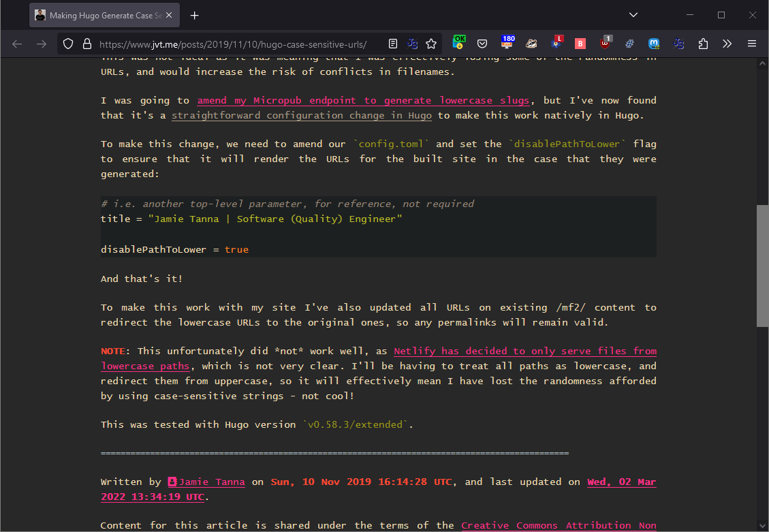Open a new tab with plus button
769x532 pixels.
tap(195, 15)
